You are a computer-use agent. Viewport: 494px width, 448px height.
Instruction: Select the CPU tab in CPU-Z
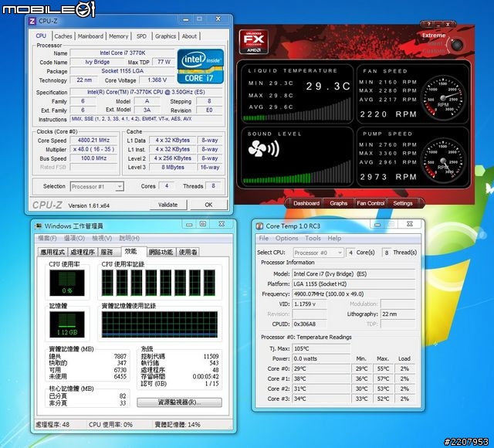(41, 36)
